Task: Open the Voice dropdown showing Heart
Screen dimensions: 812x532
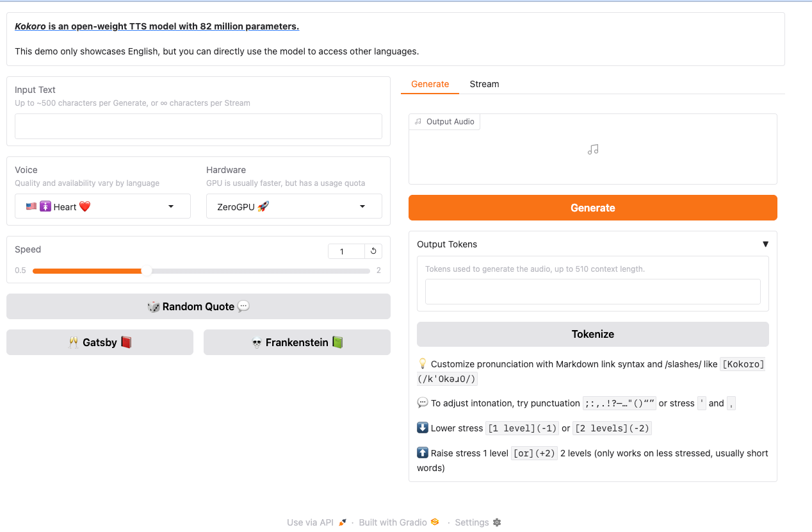Action: (102, 206)
